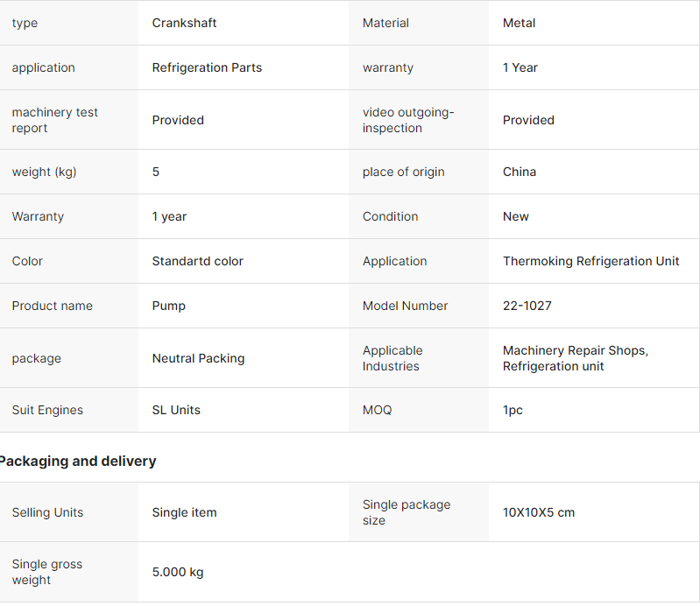Click the Packaging and delivery heading
This screenshot has width=700, height=606.
tap(77, 461)
